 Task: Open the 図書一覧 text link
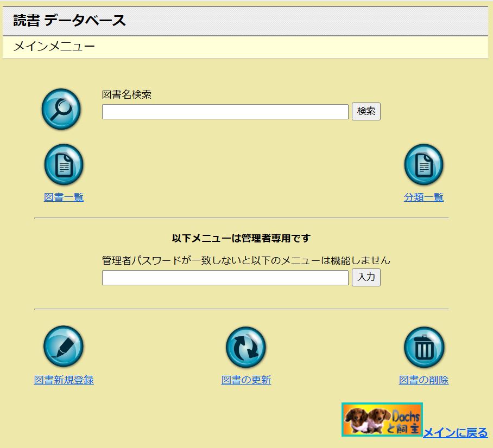click(x=64, y=197)
